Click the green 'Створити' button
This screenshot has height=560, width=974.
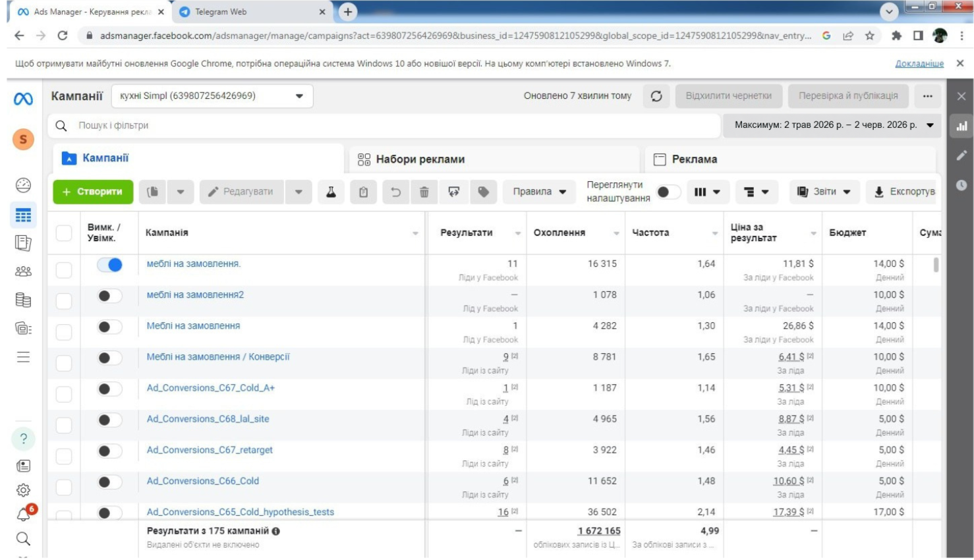pyautogui.click(x=93, y=192)
